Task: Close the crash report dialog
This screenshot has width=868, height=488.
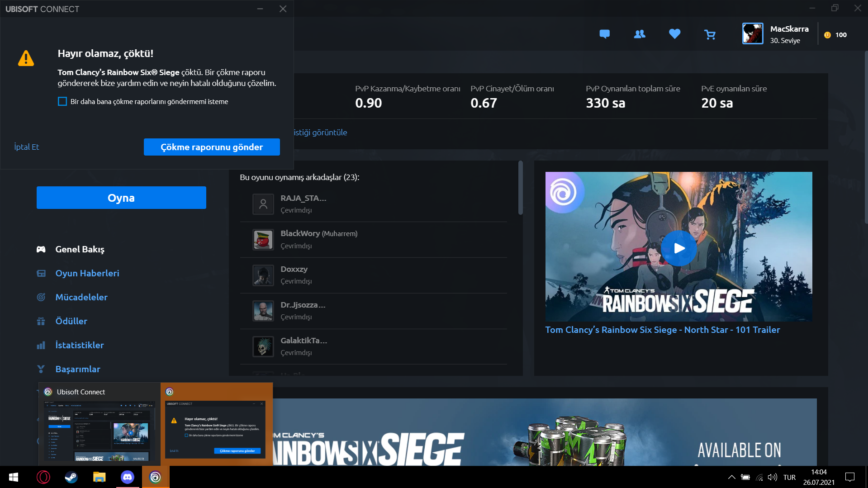Action: [283, 9]
